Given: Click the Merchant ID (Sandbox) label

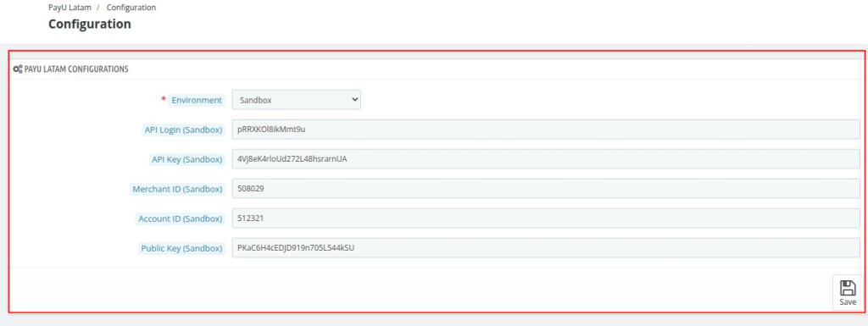Looking at the screenshot, I should click(177, 189).
